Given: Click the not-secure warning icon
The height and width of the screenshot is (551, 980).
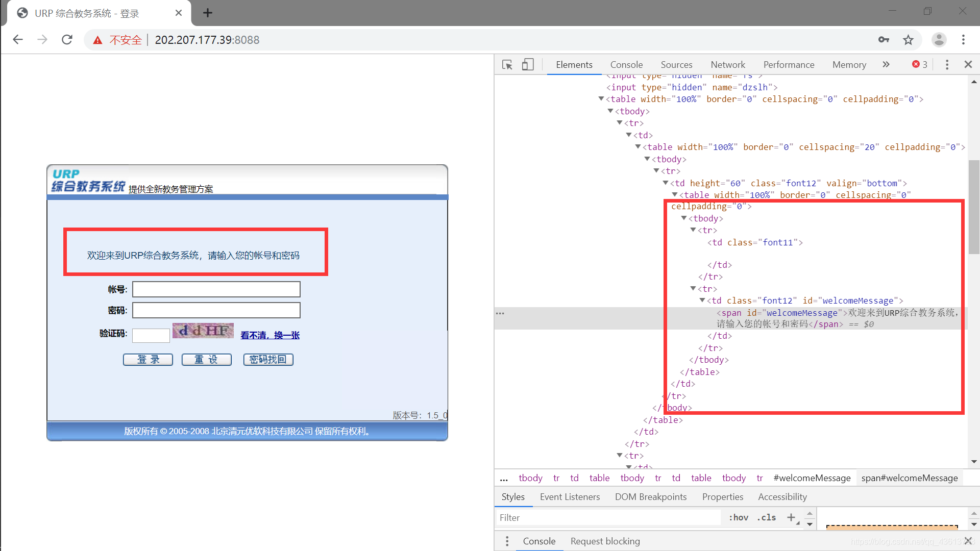Looking at the screenshot, I should 97,40.
